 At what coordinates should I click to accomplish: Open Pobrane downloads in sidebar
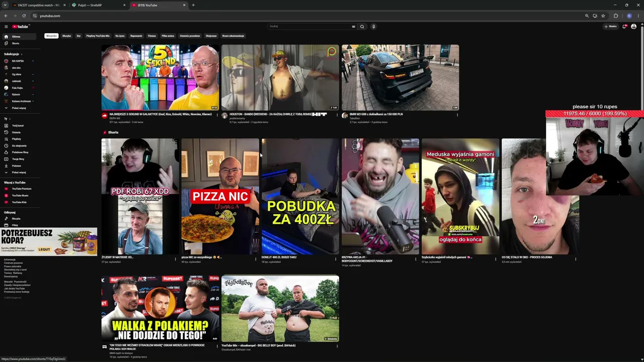[18, 166]
